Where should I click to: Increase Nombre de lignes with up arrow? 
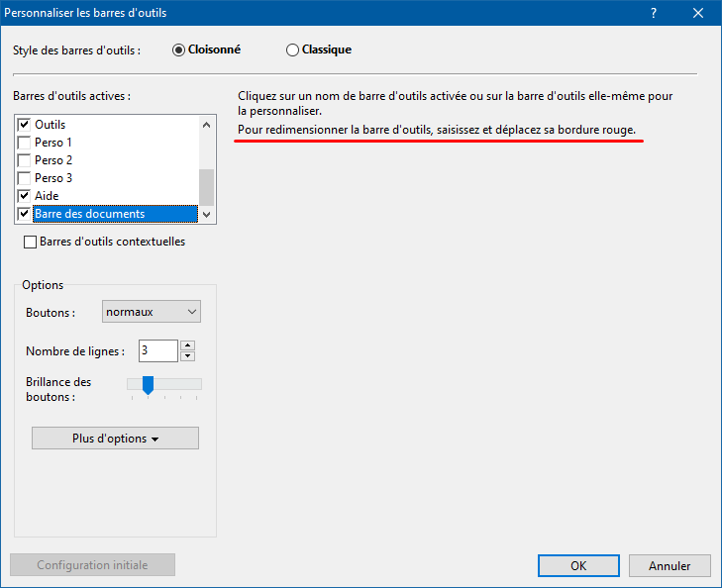coord(188,344)
